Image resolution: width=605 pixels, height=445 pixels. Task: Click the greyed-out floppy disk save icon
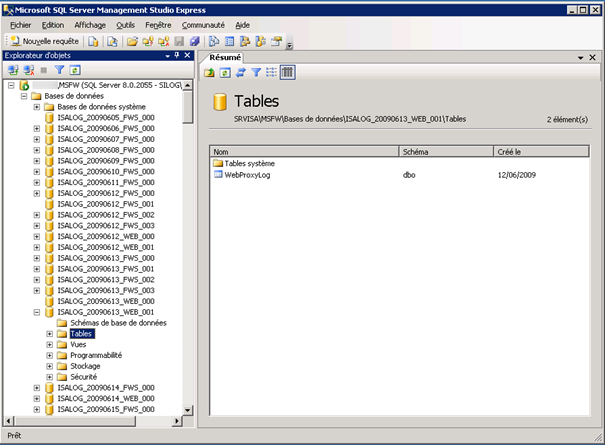point(179,41)
